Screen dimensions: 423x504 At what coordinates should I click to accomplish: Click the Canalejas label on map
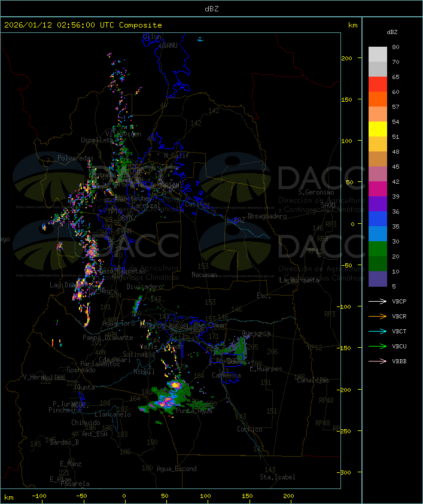click(313, 380)
